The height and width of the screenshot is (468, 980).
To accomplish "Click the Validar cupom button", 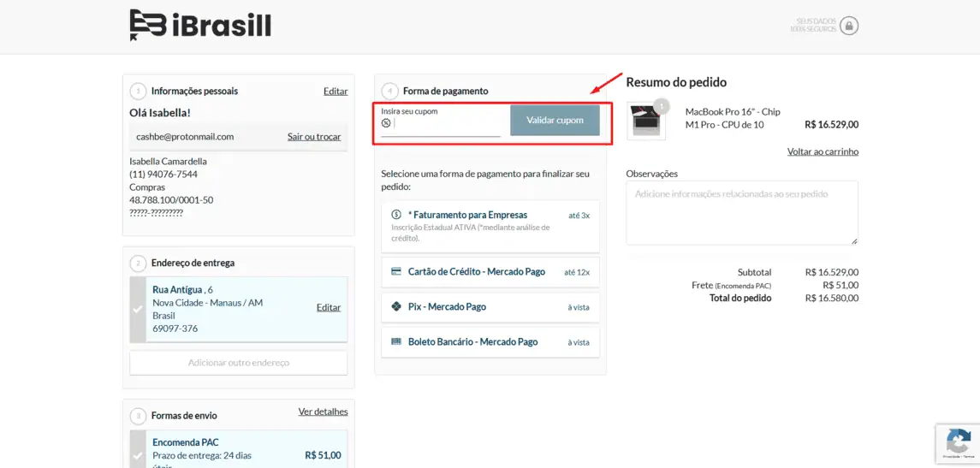I will tap(555, 120).
